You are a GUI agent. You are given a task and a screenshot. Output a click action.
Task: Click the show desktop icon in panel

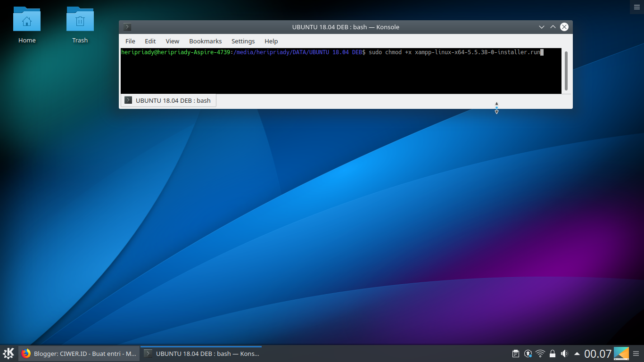pyautogui.click(x=621, y=354)
